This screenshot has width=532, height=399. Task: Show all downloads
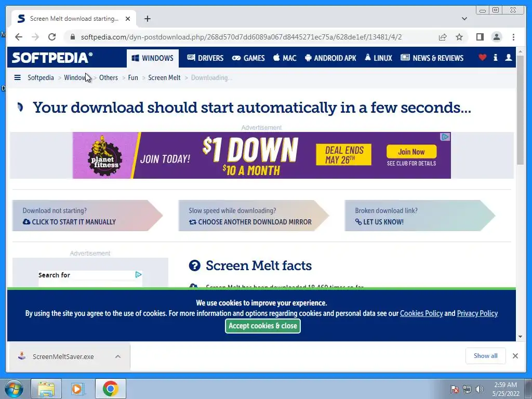tap(486, 356)
